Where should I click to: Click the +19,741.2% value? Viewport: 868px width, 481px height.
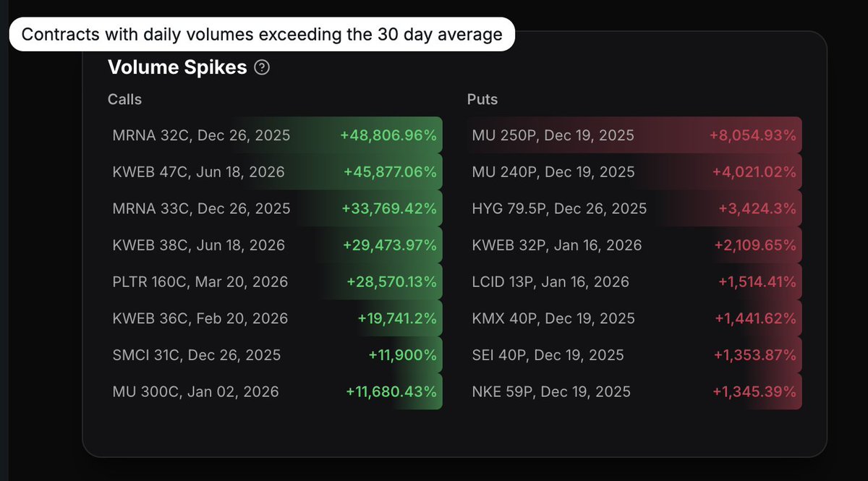click(397, 318)
